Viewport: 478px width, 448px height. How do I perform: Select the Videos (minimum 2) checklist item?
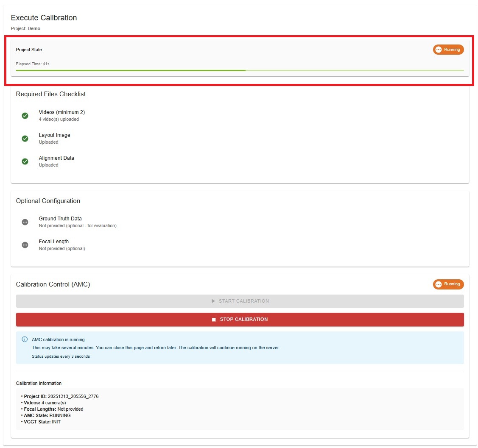[x=62, y=112]
